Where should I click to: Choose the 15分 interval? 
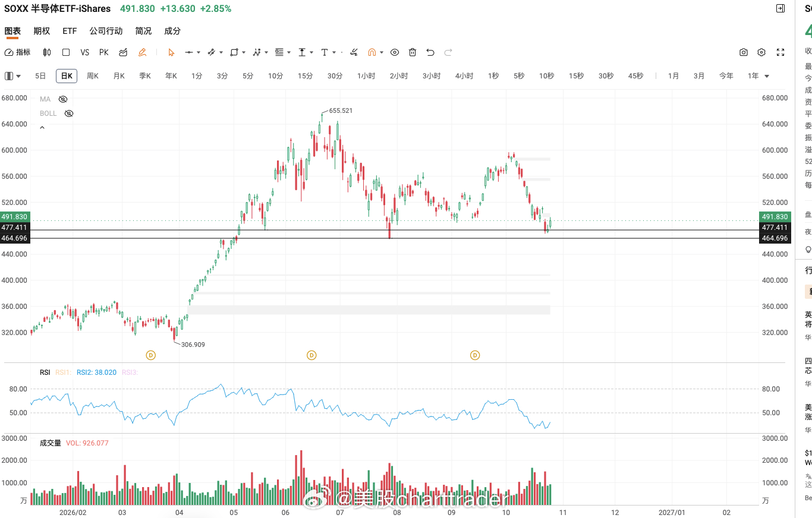point(305,76)
